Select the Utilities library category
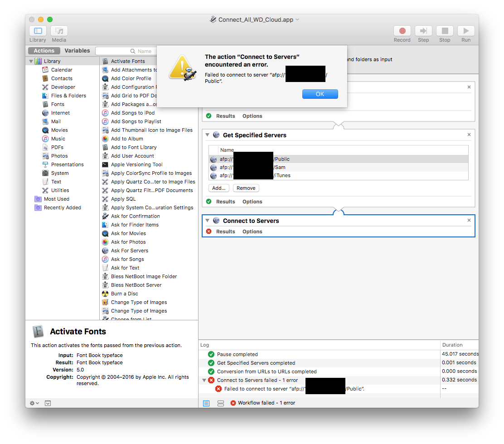 [60, 190]
